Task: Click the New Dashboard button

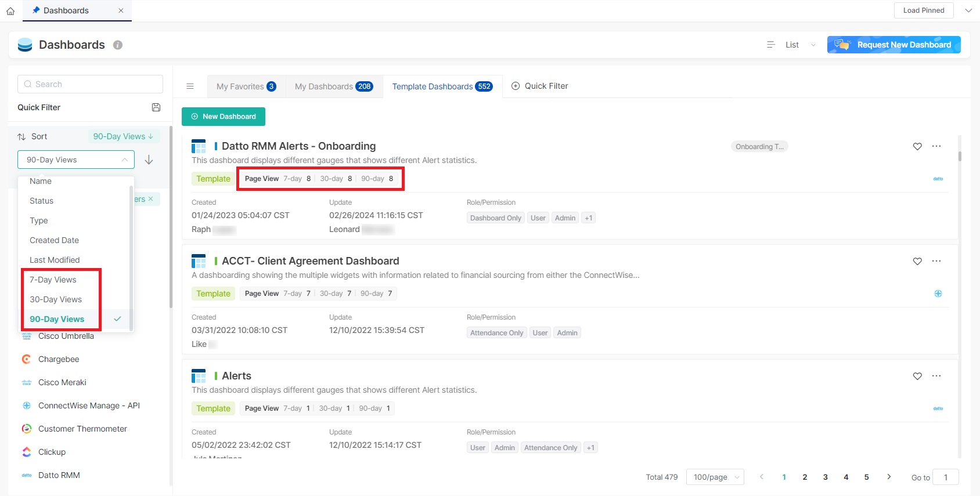Action: click(x=224, y=117)
